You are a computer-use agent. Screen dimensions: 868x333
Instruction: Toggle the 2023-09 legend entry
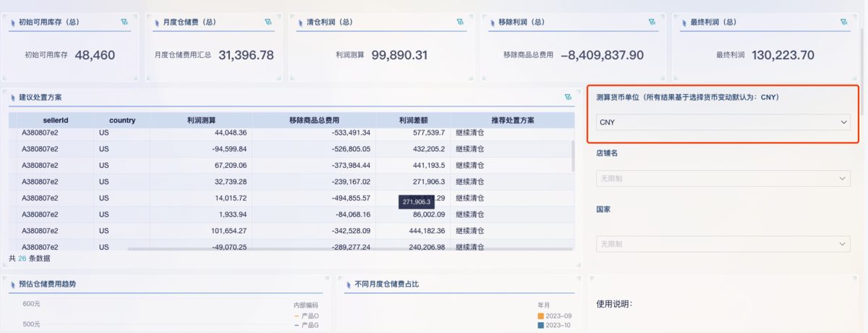[555, 316]
